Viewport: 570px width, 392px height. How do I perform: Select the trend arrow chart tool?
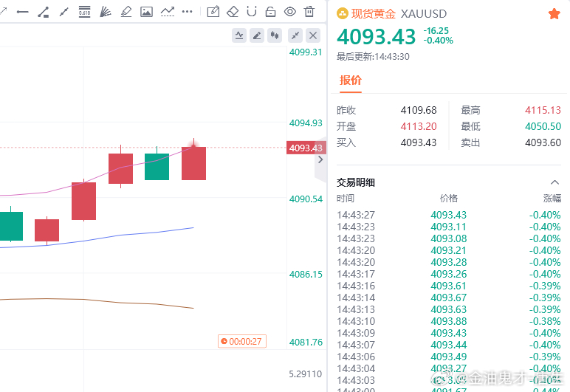pyautogui.click(x=167, y=12)
